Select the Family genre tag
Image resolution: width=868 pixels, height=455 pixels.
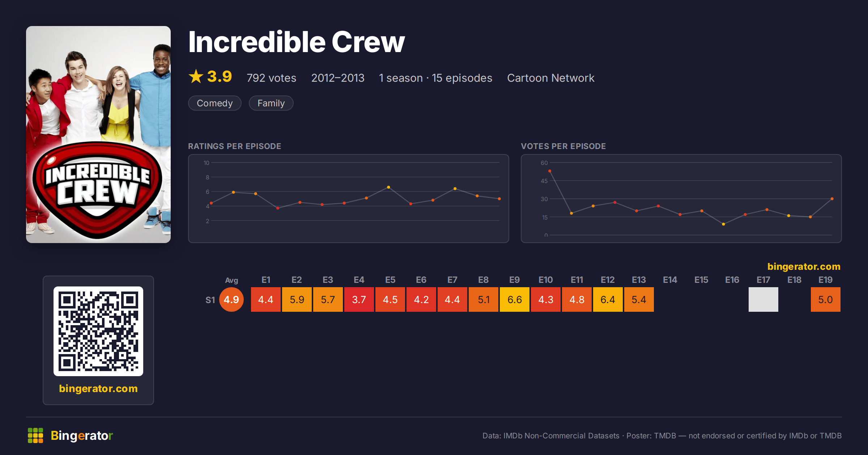(x=271, y=103)
